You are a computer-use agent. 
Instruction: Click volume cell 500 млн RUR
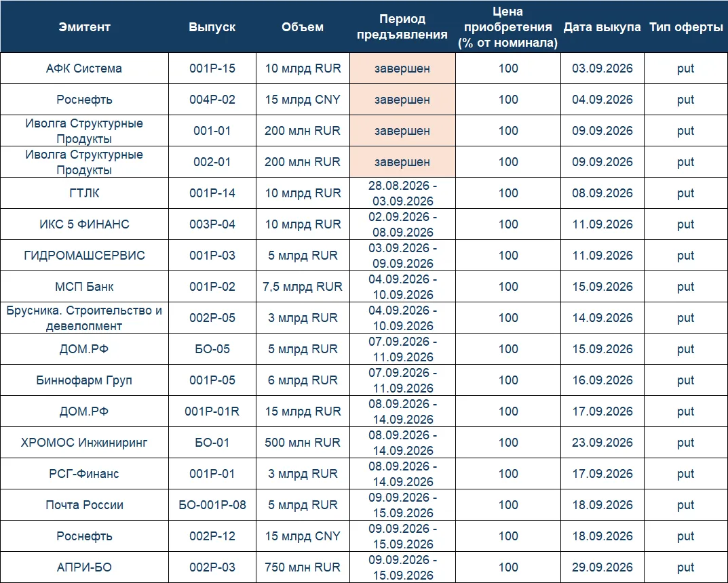click(302, 442)
